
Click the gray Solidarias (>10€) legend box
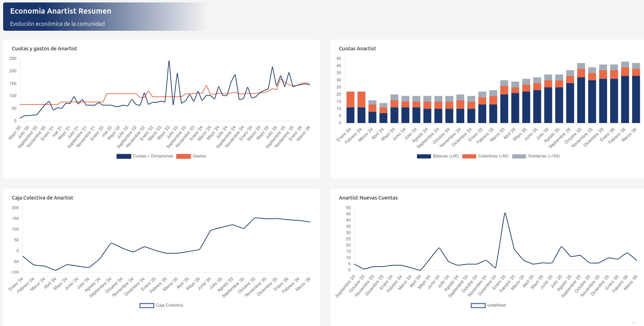[x=519, y=156]
